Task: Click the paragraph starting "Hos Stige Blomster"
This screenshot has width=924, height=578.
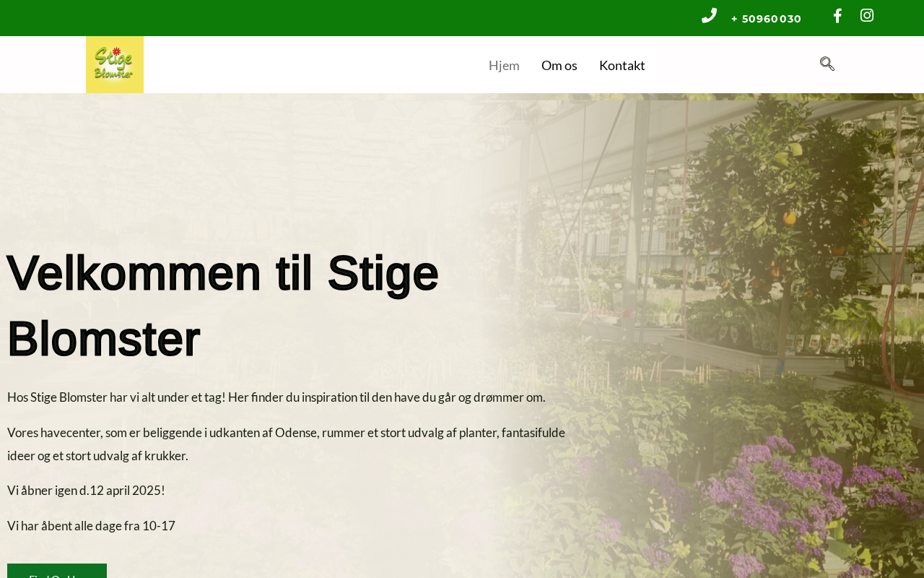Action: [276, 397]
